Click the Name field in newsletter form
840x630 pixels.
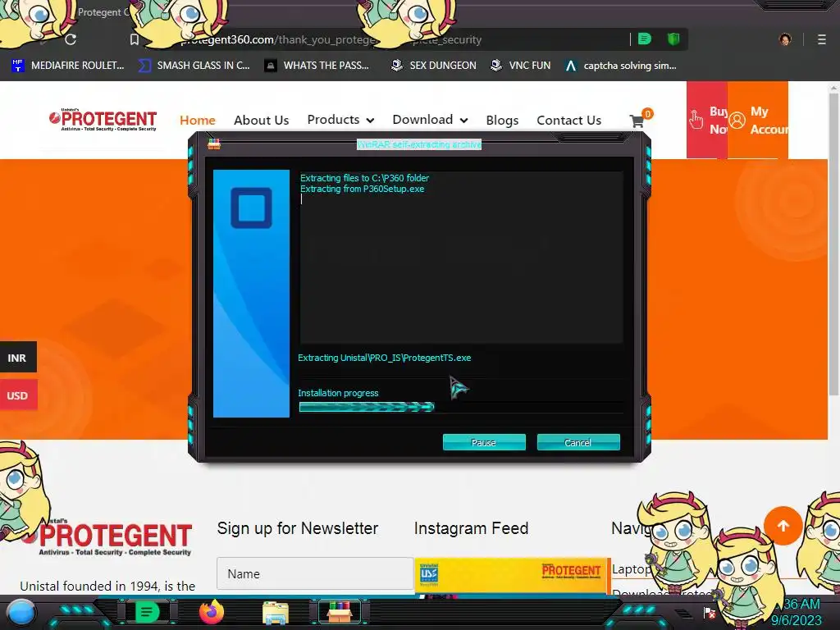(315, 573)
